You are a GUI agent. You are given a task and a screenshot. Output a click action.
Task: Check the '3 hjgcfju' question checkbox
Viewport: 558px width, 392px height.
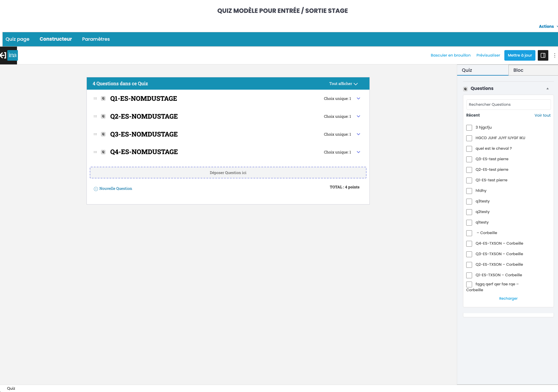tap(469, 128)
